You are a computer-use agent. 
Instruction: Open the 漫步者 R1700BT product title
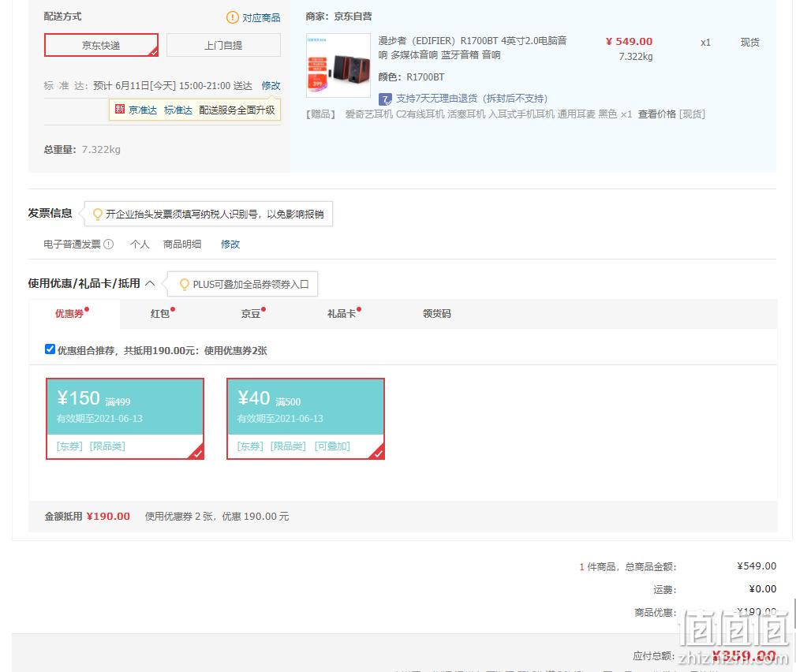click(x=472, y=47)
